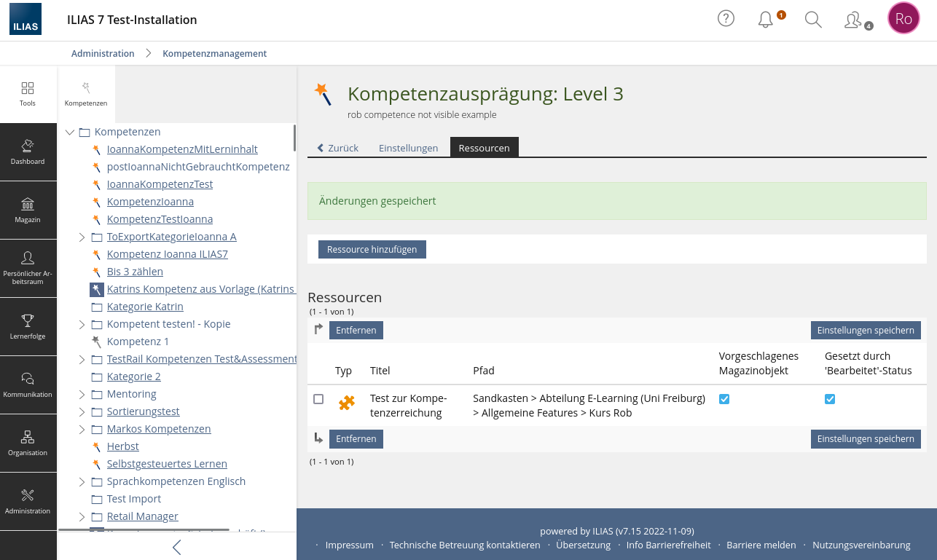This screenshot has width=937, height=560.
Task: Uncheck Gesetzt durch 'Bearbeitet'-Status checkbox
Action: click(830, 399)
